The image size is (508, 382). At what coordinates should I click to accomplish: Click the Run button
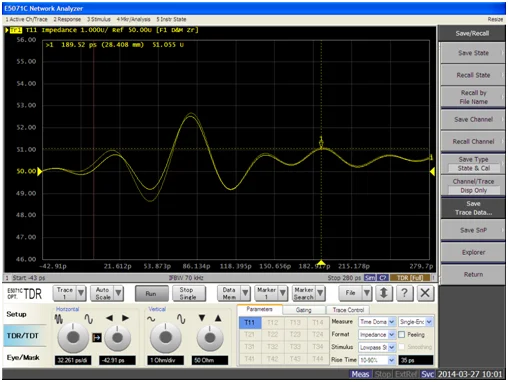click(x=151, y=294)
